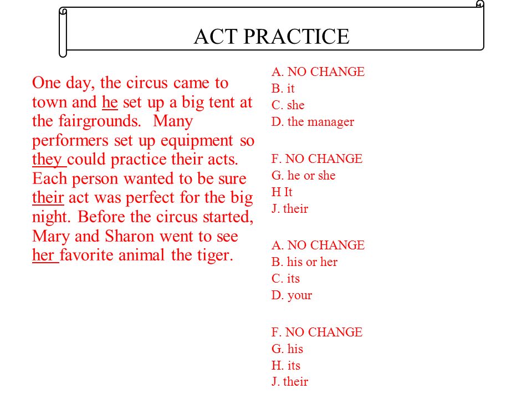
Task: Select B. his or her answer
Action: 304,262
